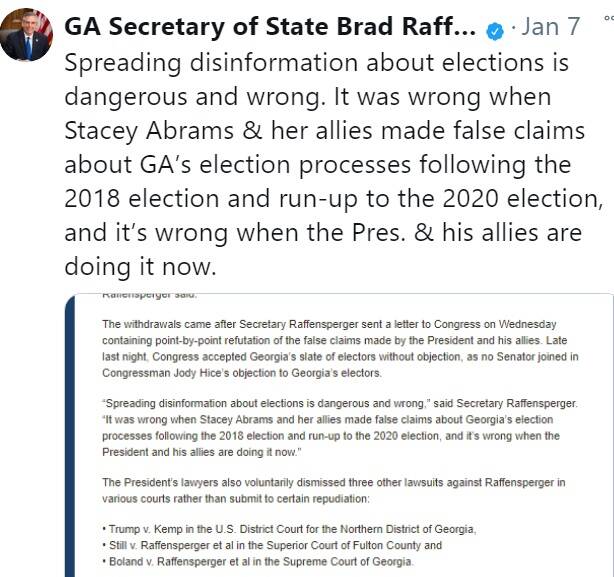Click the 'President's lawyers also voluntarily dismissed' paragraph
The image size is (614, 577).
coord(334,490)
